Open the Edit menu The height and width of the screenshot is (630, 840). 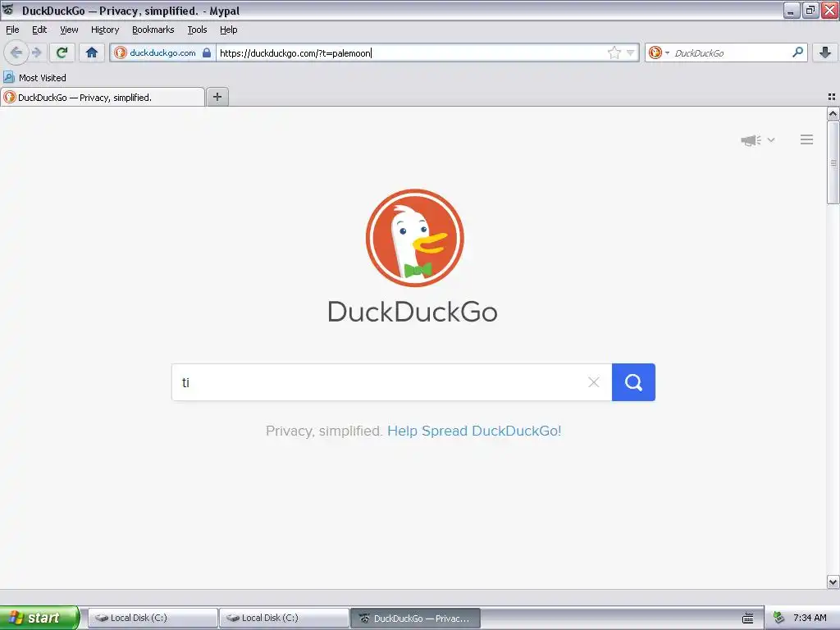tap(39, 30)
